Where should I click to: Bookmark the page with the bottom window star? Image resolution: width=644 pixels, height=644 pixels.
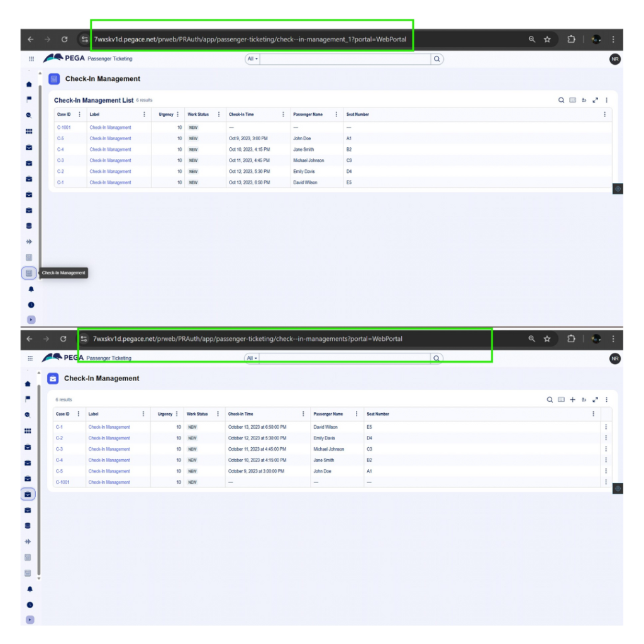(x=547, y=338)
